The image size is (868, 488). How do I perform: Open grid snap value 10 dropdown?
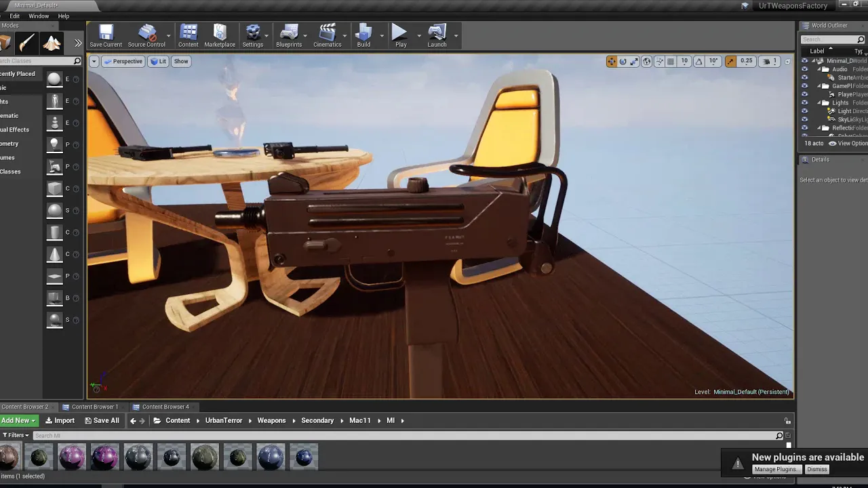(x=684, y=61)
